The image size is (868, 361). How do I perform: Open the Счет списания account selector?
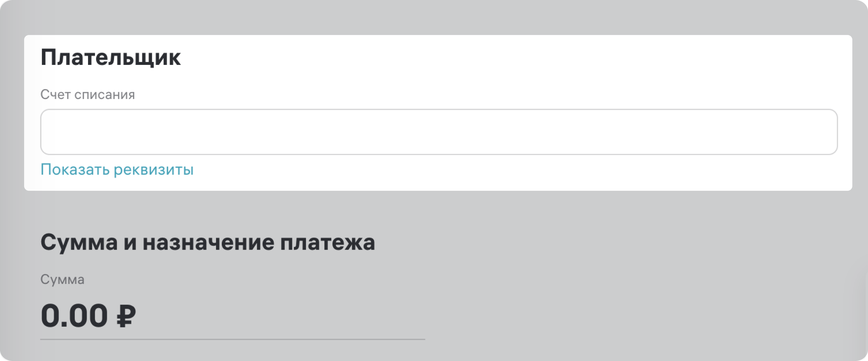click(x=439, y=132)
